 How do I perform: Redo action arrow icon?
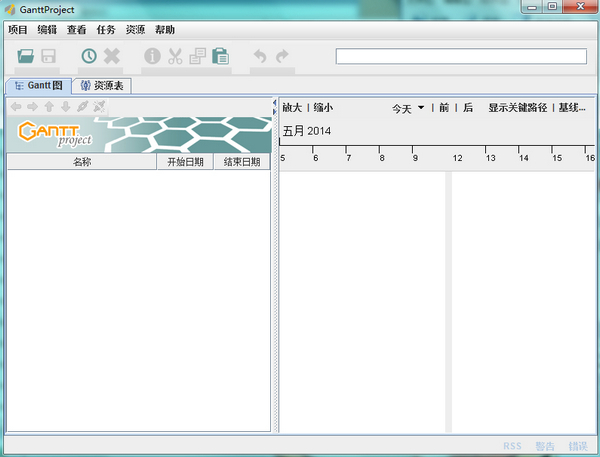tap(282, 56)
